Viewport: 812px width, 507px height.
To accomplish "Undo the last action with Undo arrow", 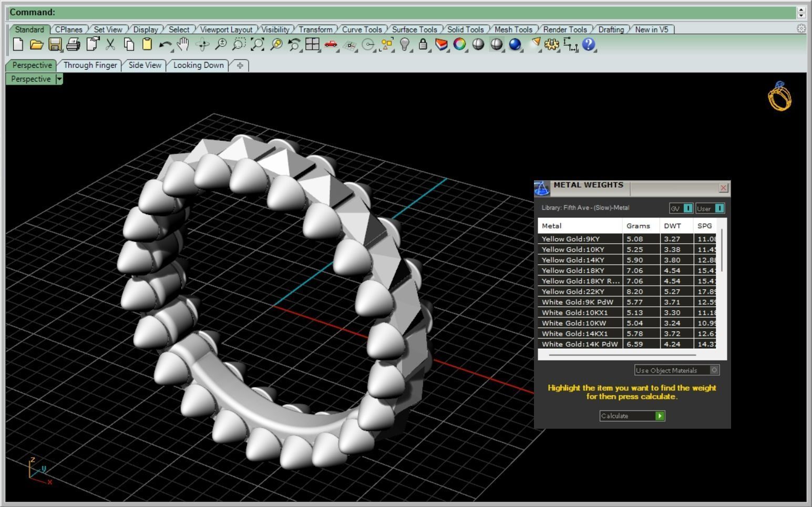I will point(165,45).
